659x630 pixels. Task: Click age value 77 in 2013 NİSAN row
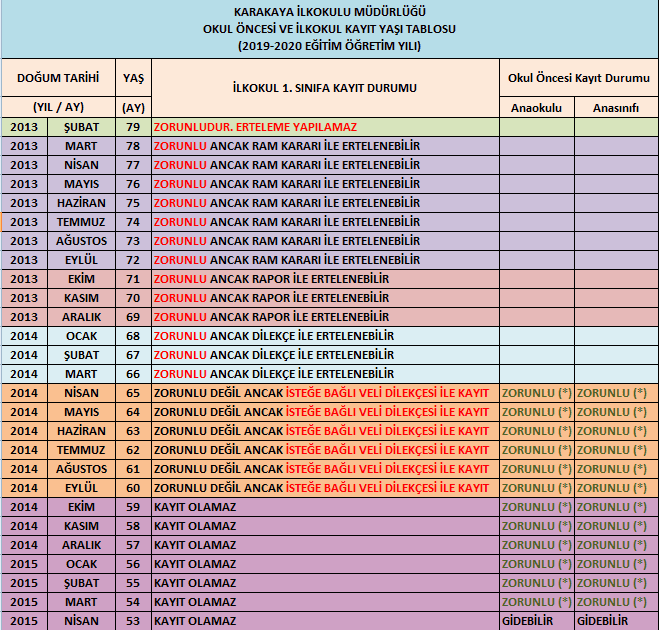click(x=133, y=165)
